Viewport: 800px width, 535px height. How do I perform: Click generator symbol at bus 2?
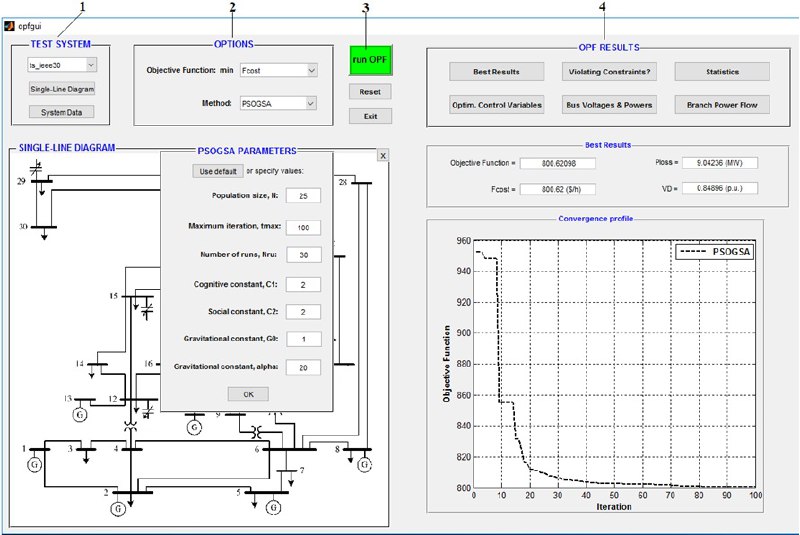118,508
